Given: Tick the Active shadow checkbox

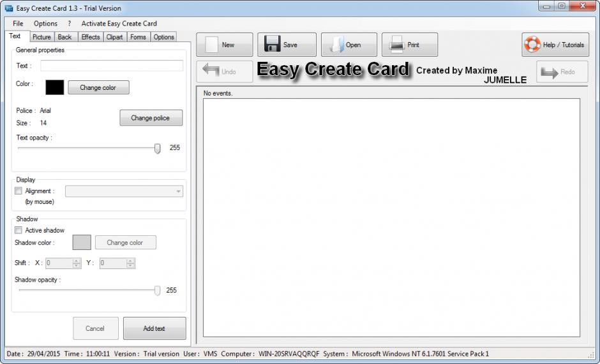Looking at the screenshot, I should coord(18,229).
